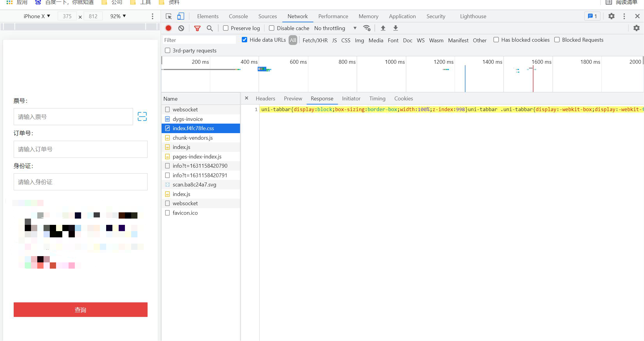644x341 pixels.
Task: Expand the iPhone X device dropdown
Action: [x=37, y=16]
